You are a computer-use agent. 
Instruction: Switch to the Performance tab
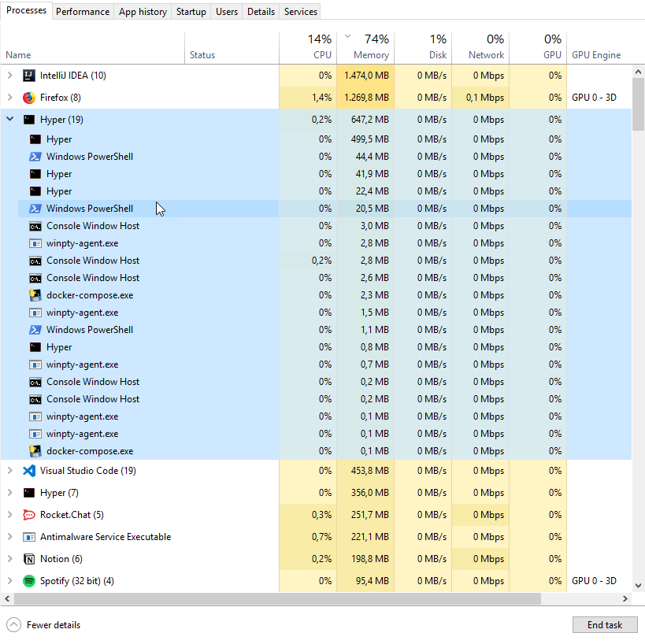[x=83, y=12]
